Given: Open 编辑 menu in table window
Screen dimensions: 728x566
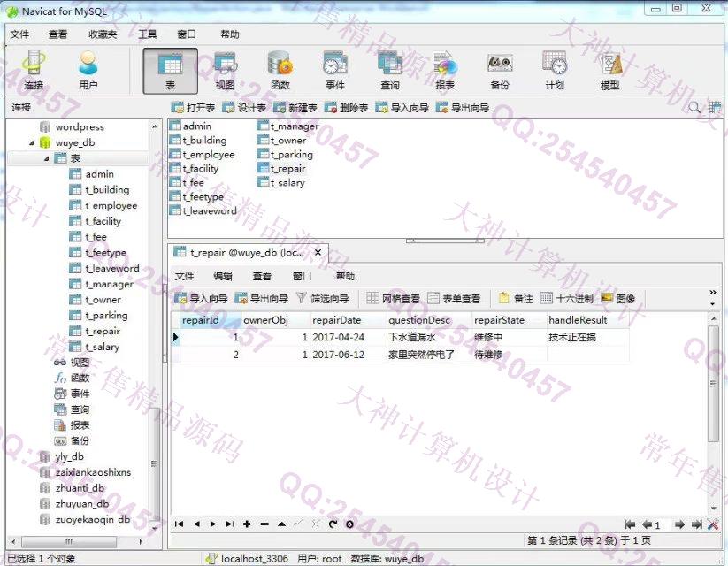Looking at the screenshot, I should click(x=222, y=276).
